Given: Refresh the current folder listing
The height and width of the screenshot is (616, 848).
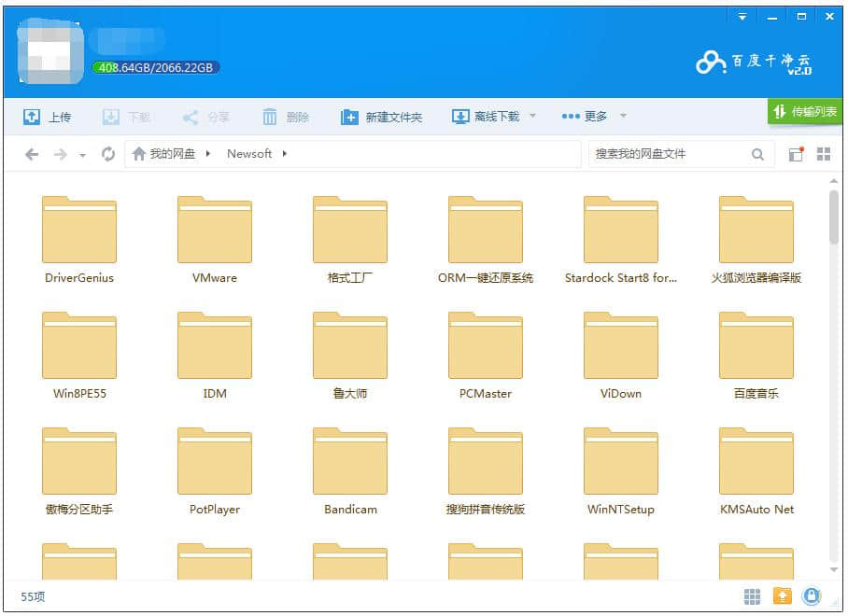Looking at the screenshot, I should tap(108, 154).
